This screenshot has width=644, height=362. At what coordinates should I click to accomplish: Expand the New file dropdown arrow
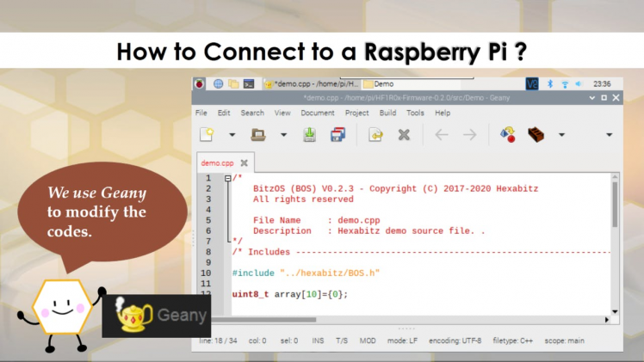pyautogui.click(x=232, y=134)
